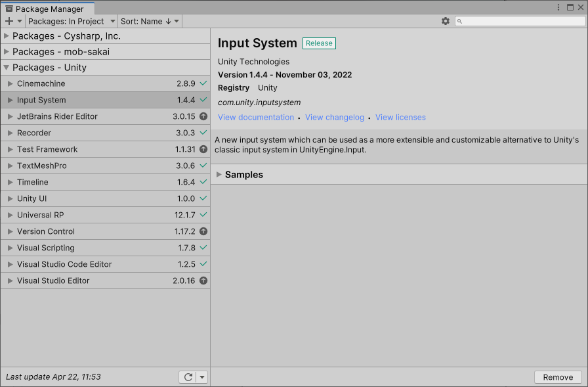588x387 pixels.
Task: Click the Release tag badge
Action: [x=319, y=43]
